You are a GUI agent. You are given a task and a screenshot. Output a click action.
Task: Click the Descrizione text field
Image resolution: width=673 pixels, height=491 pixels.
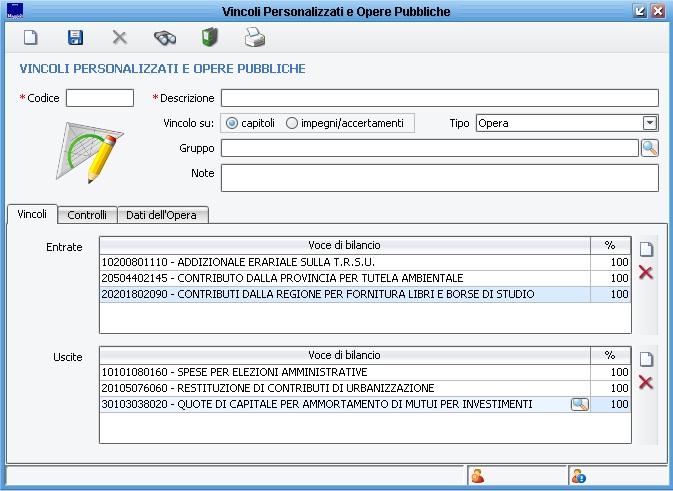(x=439, y=98)
